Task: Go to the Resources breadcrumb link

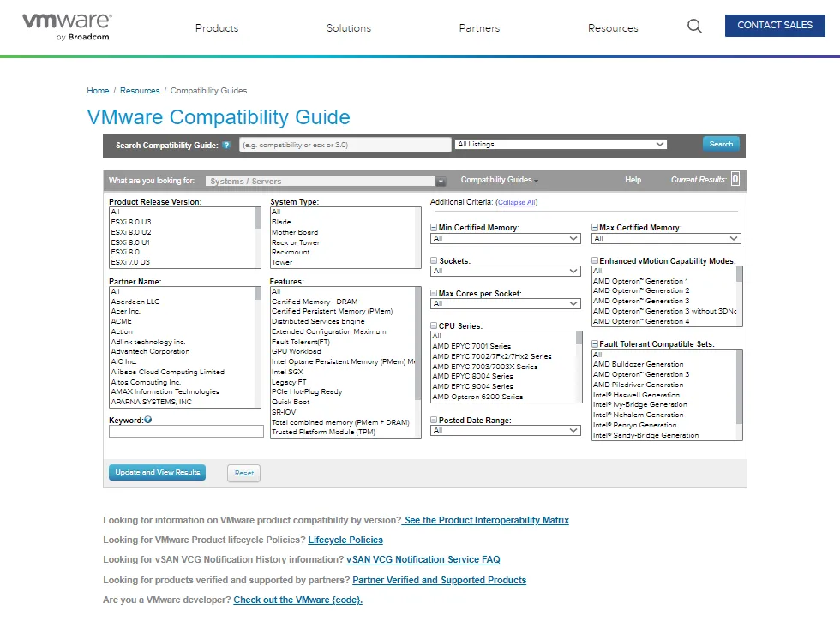Action: (x=140, y=91)
